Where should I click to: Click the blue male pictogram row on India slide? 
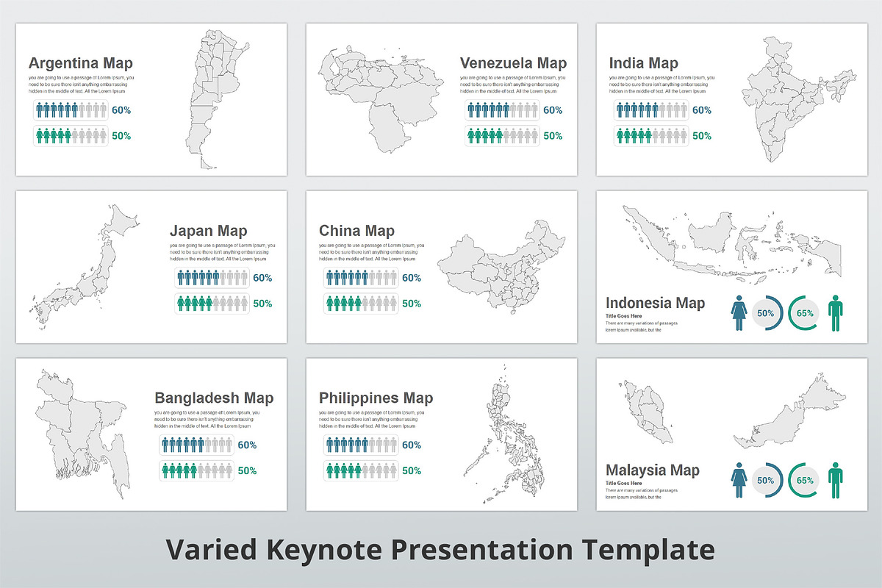(x=651, y=111)
